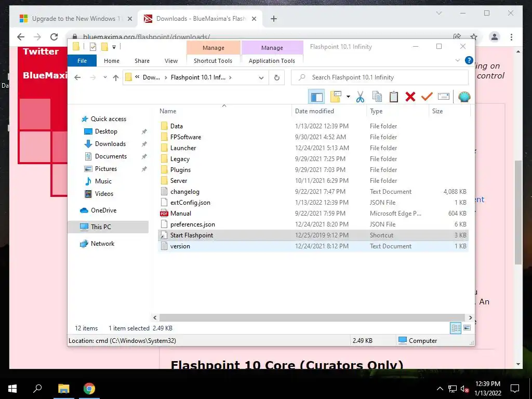Open the File menu in Explorer
This screenshot has width=532, height=399.
coord(82,61)
